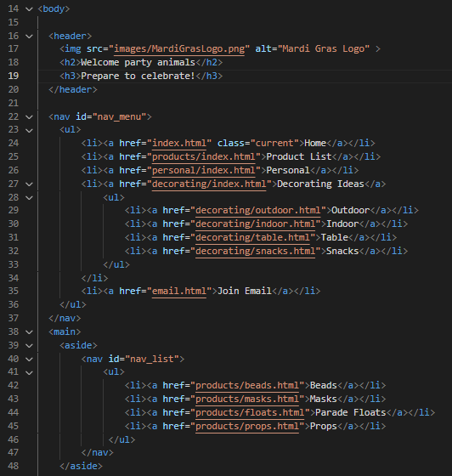The image size is (452, 476).
Task: Collapse the header fold chevron on line 16
Action: (x=29, y=37)
